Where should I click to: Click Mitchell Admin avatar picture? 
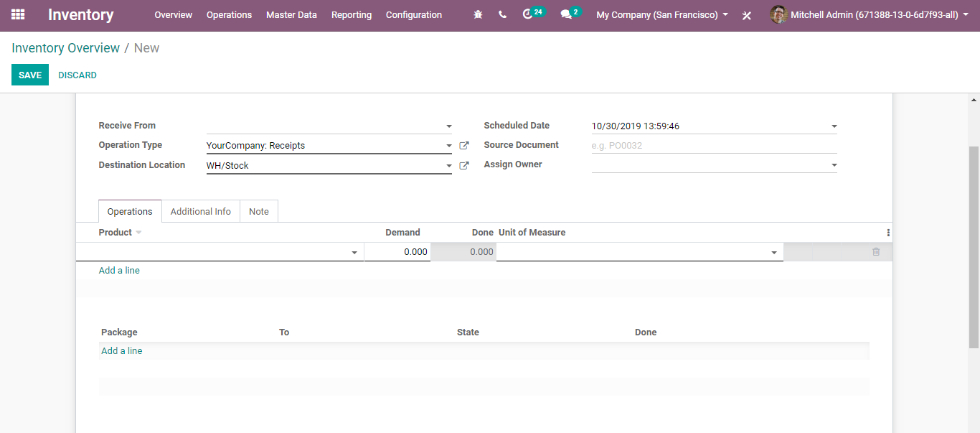[778, 14]
